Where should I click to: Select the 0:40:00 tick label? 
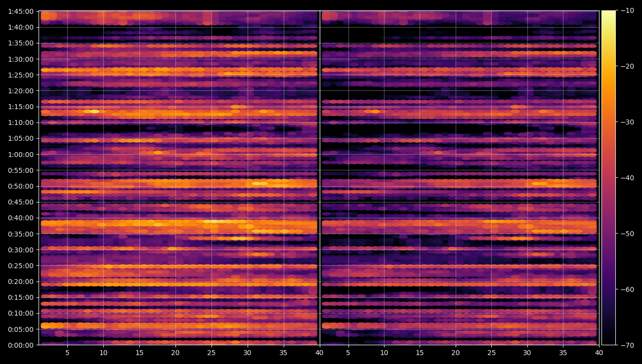21,218
